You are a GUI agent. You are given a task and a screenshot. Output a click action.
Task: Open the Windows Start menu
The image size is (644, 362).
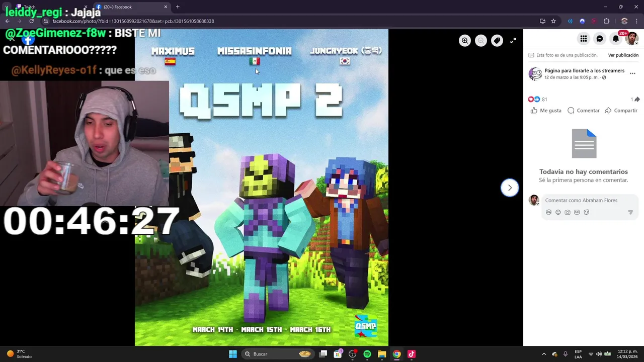point(233,354)
